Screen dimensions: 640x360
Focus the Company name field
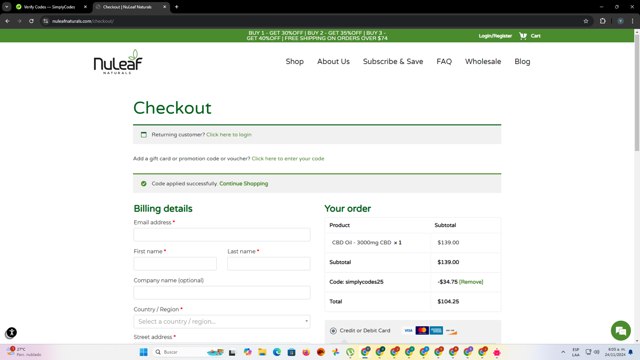(222, 293)
